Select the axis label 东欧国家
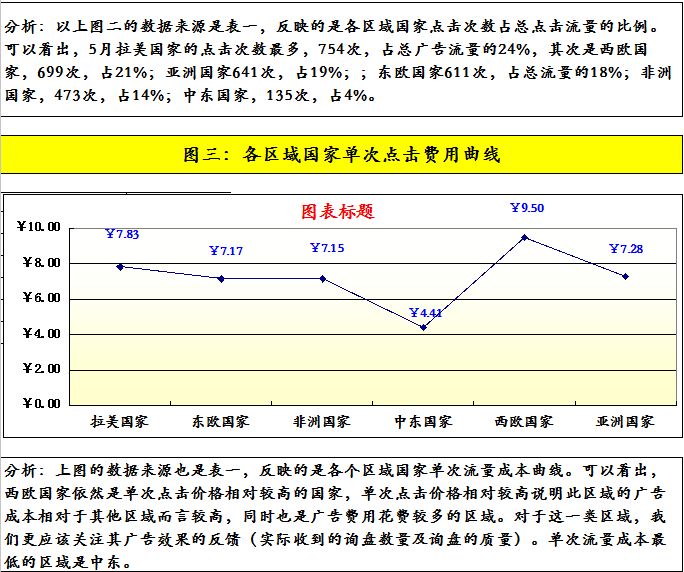 [x=220, y=421]
